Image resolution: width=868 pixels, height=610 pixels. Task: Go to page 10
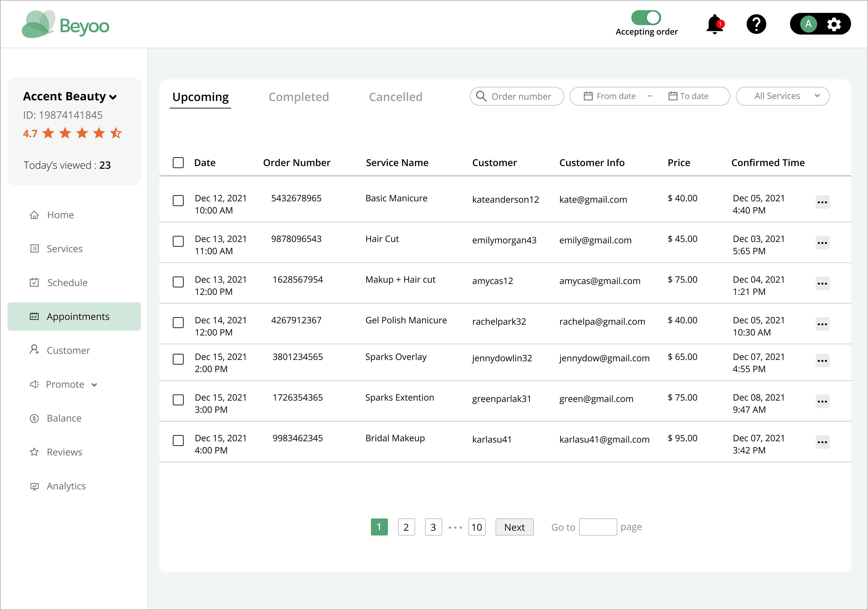[x=477, y=527]
